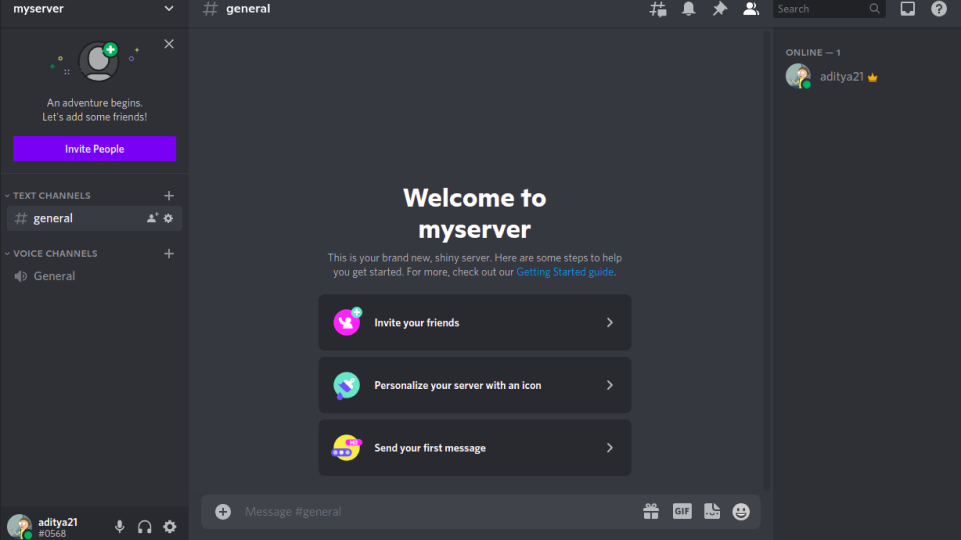Click aditya21 #0568 username text
Viewport: 961px width, 540px height.
[x=58, y=528]
